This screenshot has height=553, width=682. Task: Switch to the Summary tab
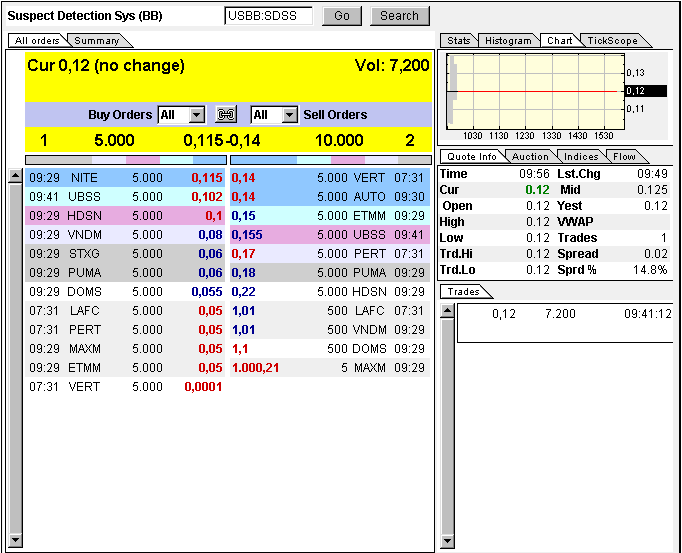point(97,41)
